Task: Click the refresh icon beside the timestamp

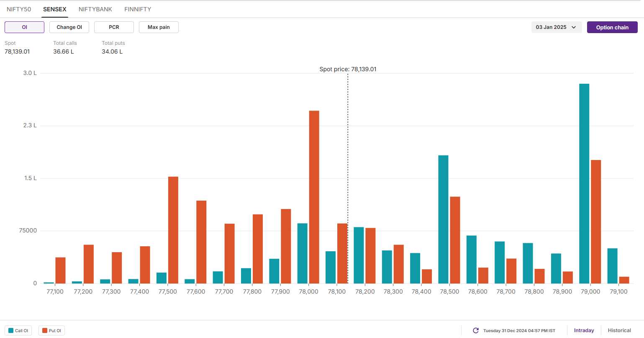Action: [476, 330]
